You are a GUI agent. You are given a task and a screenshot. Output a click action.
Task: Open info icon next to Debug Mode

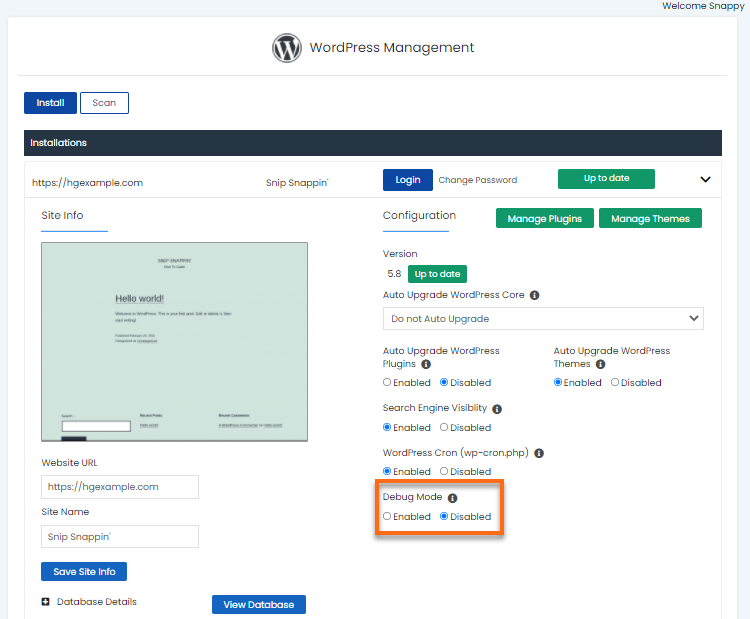452,498
